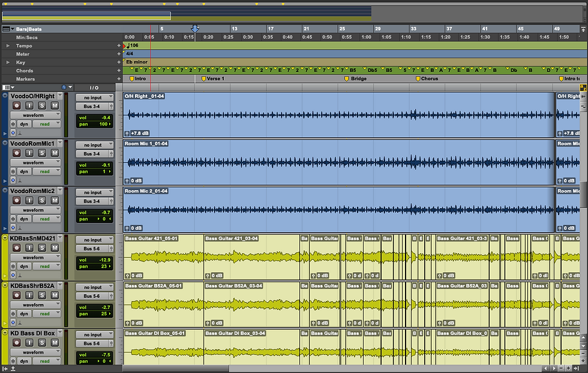Click the a-z zoom toggle icon
This screenshot has height=373, width=588.
pos(583,88)
